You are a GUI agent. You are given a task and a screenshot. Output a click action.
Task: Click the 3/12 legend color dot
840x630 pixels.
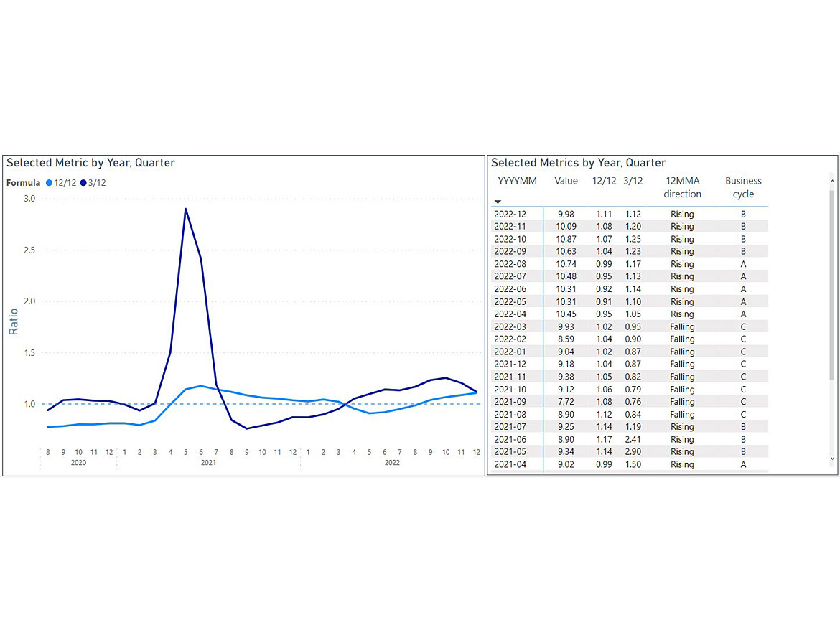click(83, 183)
